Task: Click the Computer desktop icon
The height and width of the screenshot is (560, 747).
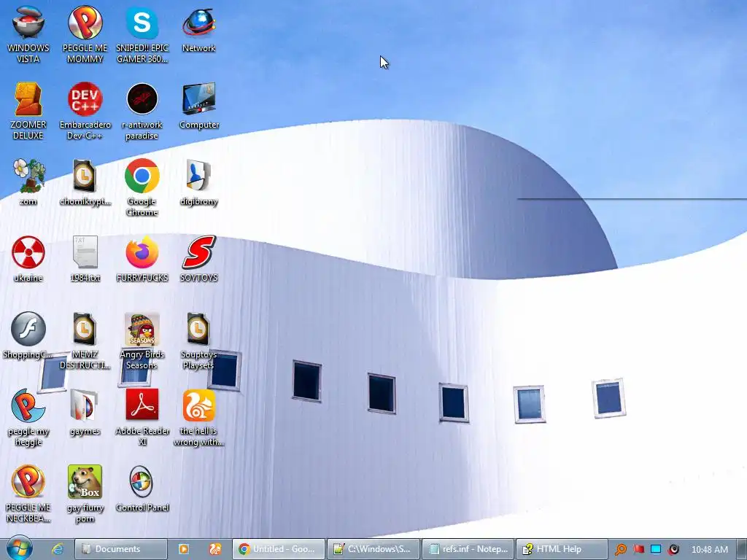Action: pyautogui.click(x=198, y=106)
